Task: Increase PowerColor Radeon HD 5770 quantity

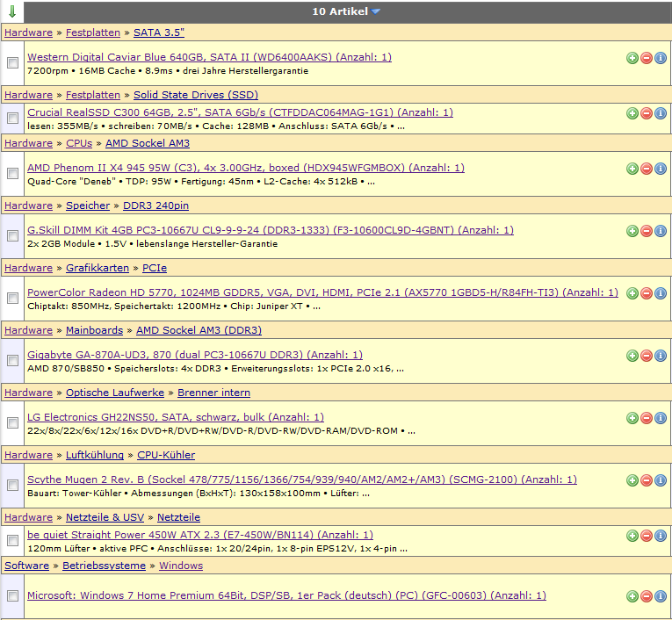Action: (x=632, y=293)
